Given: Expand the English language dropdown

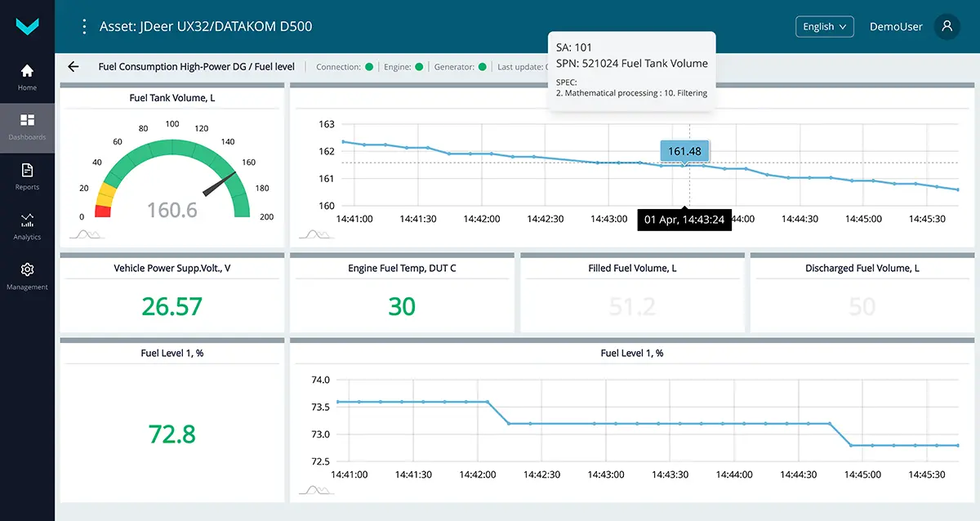Looking at the screenshot, I should click(x=824, y=26).
